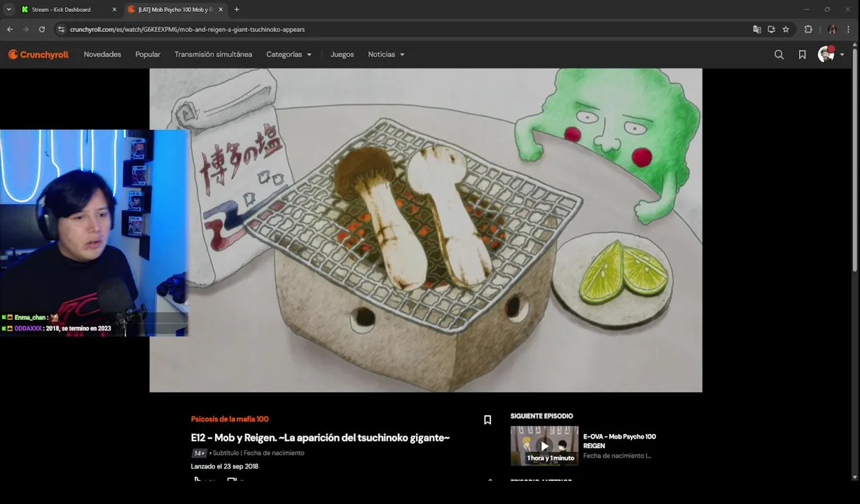The height and width of the screenshot is (504, 860).
Task: Open the Chrome Google Translate icon
Action: tap(756, 29)
